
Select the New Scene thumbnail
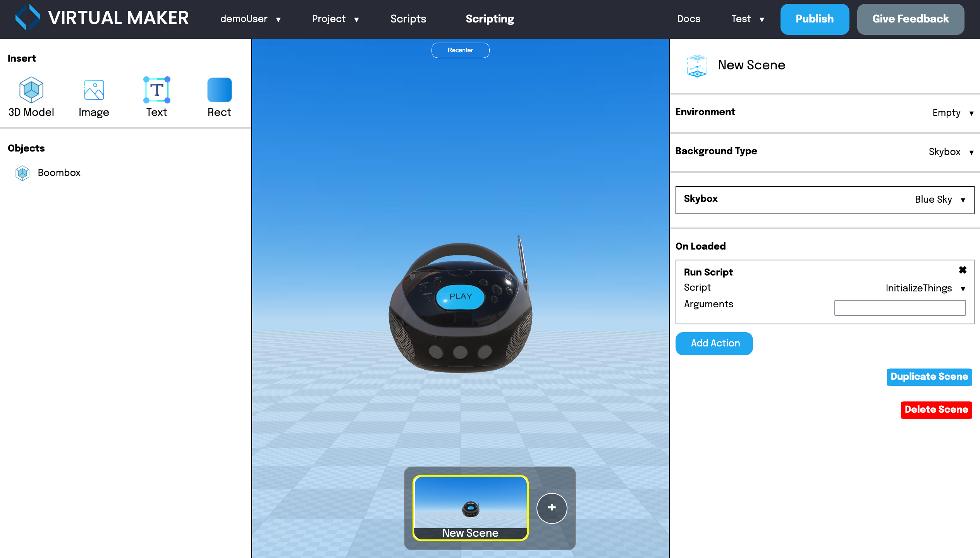pyautogui.click(x=470, y=508)
